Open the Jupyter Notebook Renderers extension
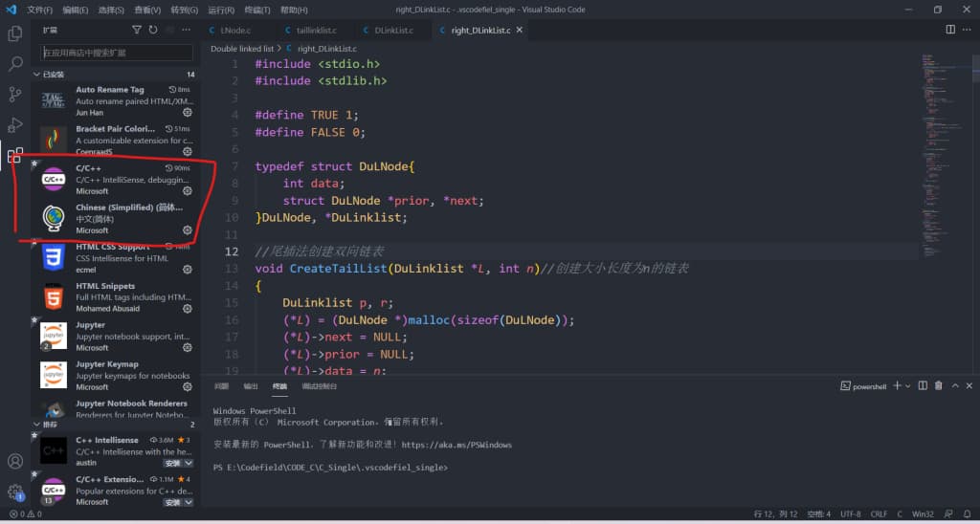The width and height of the screenshot is (980, 524). pos(116,408)
